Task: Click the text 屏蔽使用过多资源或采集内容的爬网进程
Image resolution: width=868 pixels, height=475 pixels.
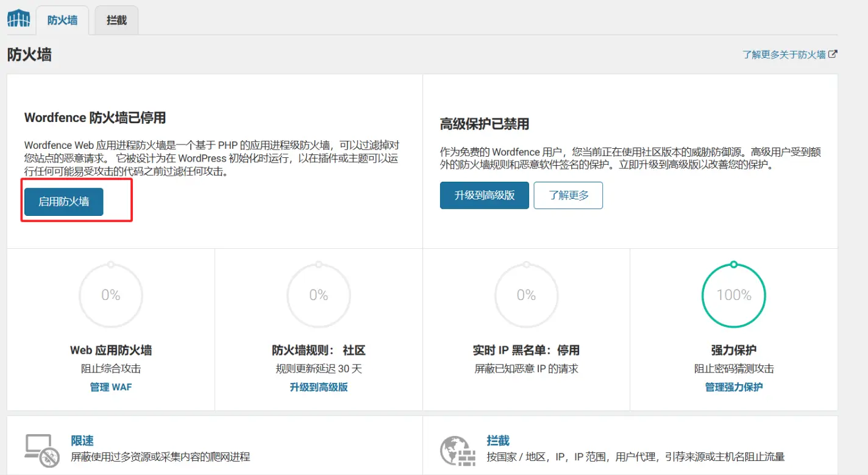Action: [x=160, y=457]
